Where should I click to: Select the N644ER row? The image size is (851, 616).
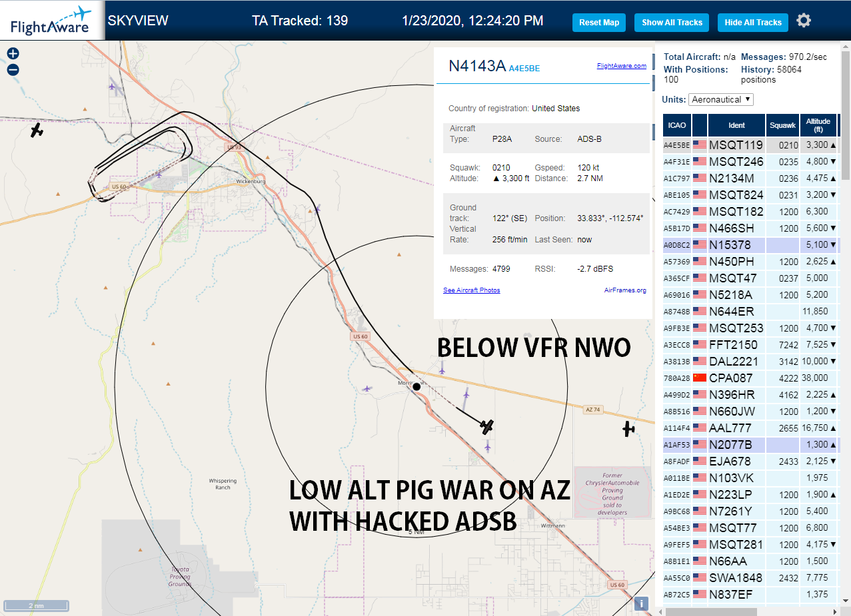[750, 311]
